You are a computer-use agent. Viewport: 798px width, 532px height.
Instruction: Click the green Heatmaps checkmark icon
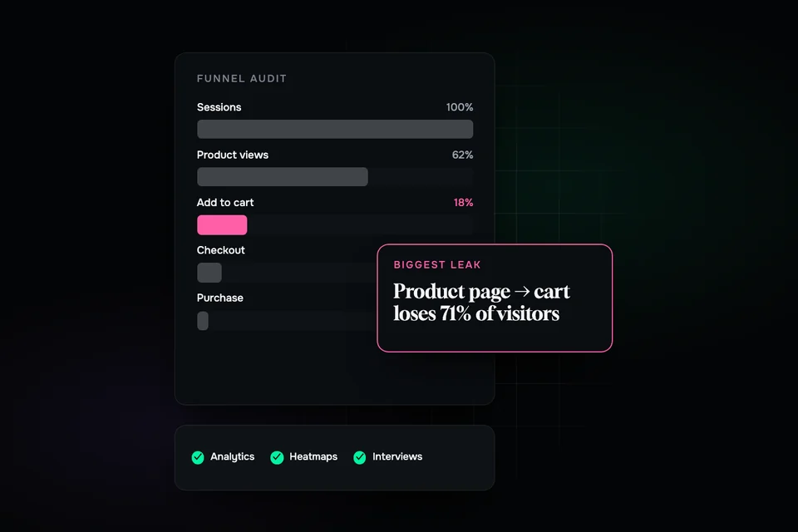click(x=277, y=457)
